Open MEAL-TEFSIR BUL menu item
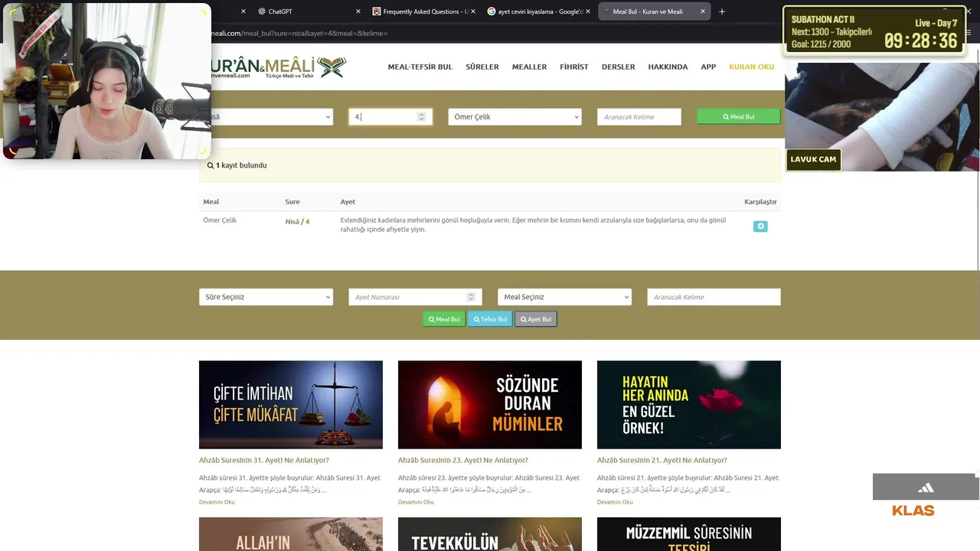 click(420, 67)
